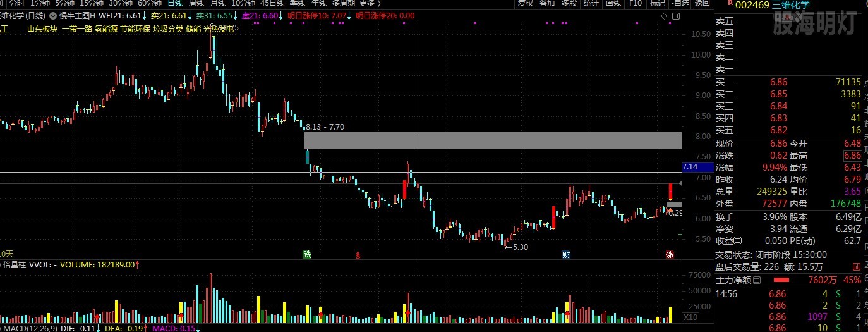Image resolution: width=868 pixels, height=332 pixels.
Task: Click the 涨幅 value 9.94%
Action: coord(773,168)
